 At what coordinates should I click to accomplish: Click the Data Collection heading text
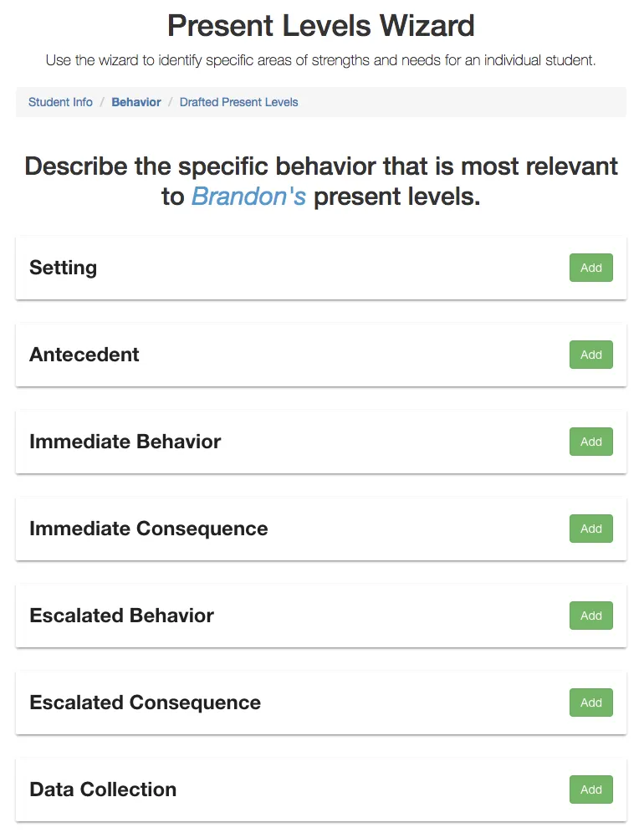pos(103,789)
